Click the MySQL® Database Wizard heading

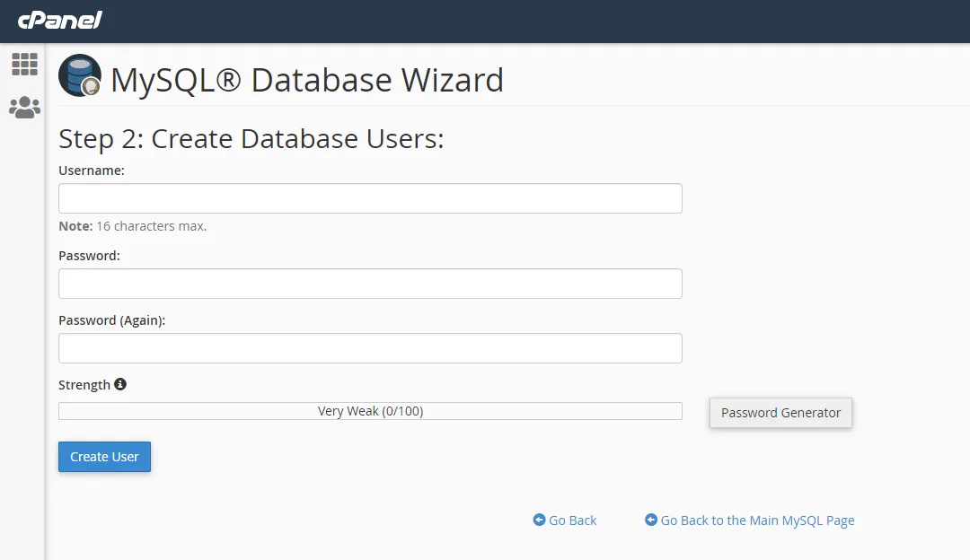pos(307,80)
